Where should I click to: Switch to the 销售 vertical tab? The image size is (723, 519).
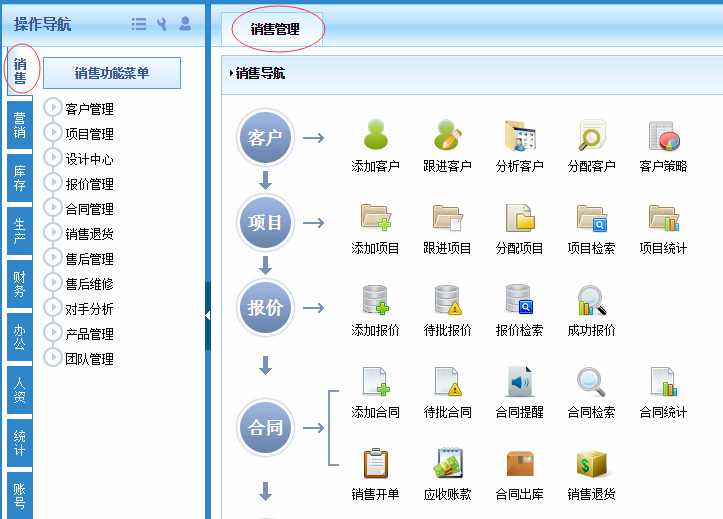pos(20,71)
